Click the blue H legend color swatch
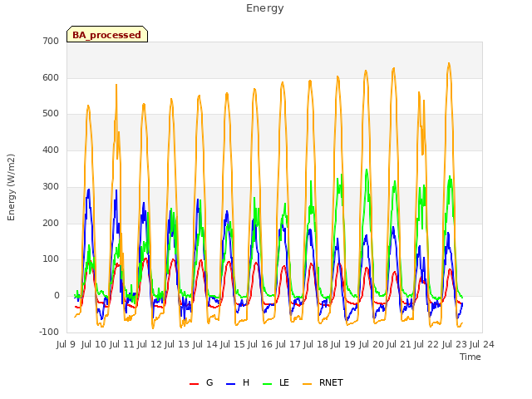Viewport: 532px width, 399px height. coord(230,384)
